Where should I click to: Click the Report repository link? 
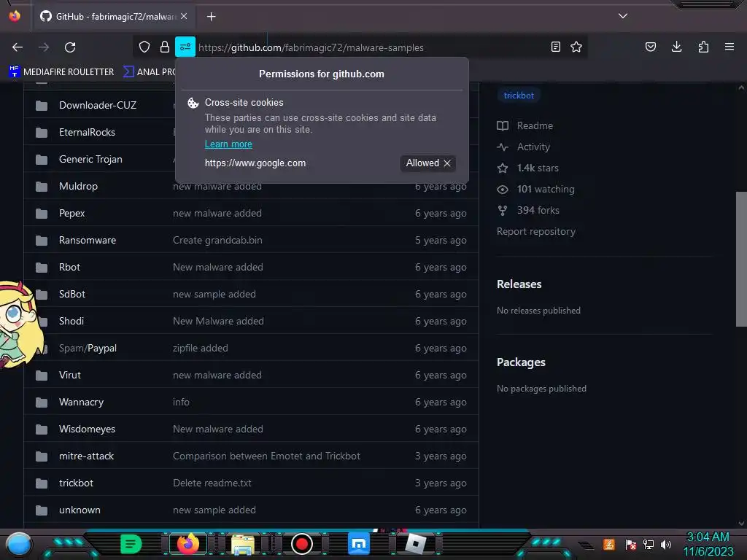pos(536,231)
